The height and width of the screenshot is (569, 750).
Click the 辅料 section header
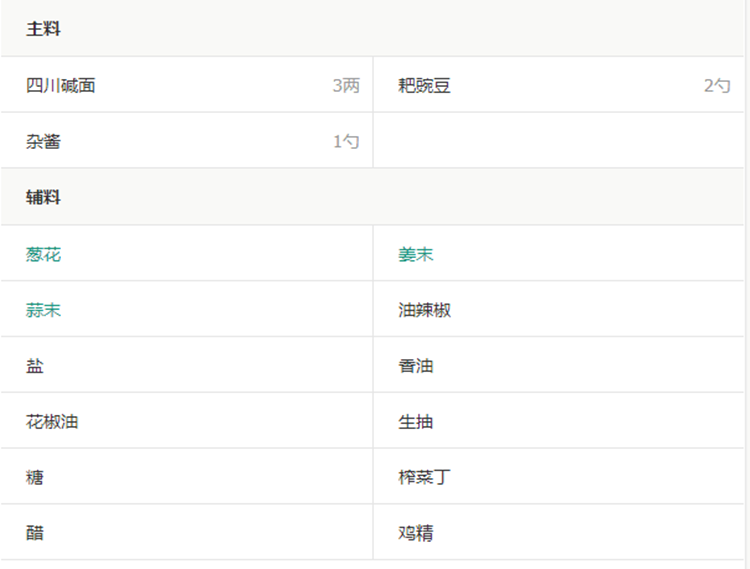point(43,198)
